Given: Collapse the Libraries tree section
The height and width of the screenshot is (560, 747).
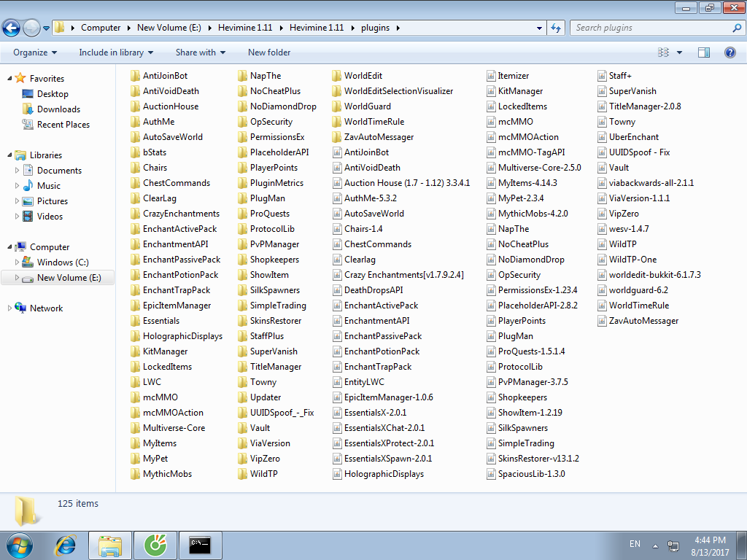Looking at the screenshot, I should tap(9, 155).
